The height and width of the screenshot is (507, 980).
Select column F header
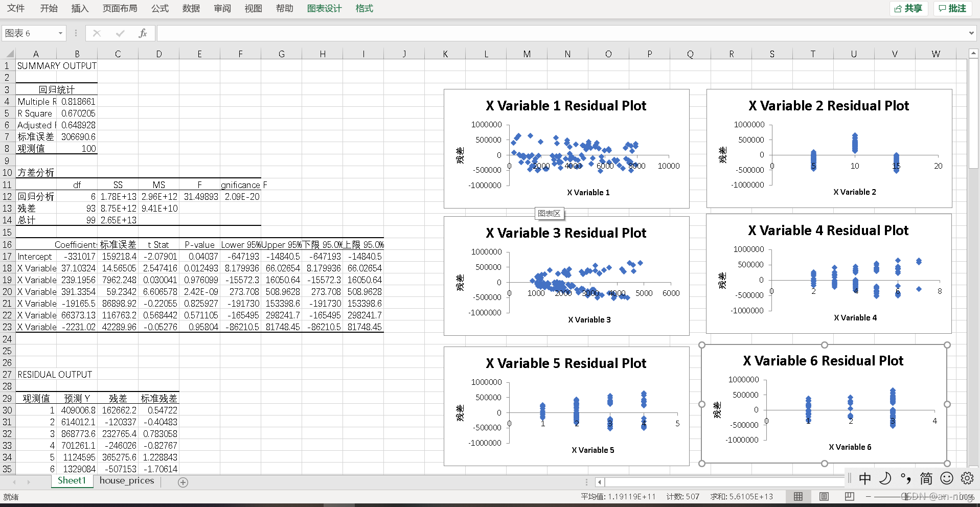click(240, 54)
